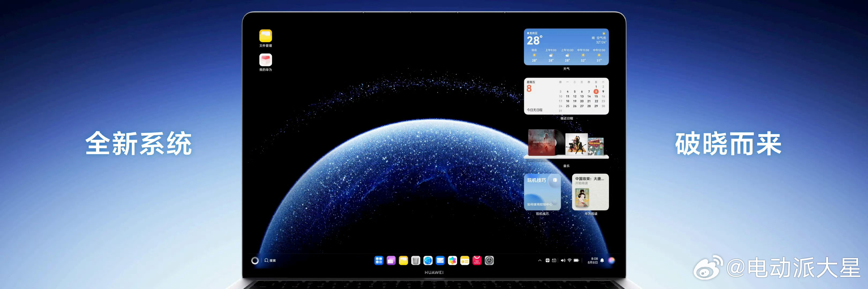This screenshot has height=289, width=868.
Task: Launch the colorful assistant orb in taskbar
Action: pyautogui.click(x=612, y=260)
